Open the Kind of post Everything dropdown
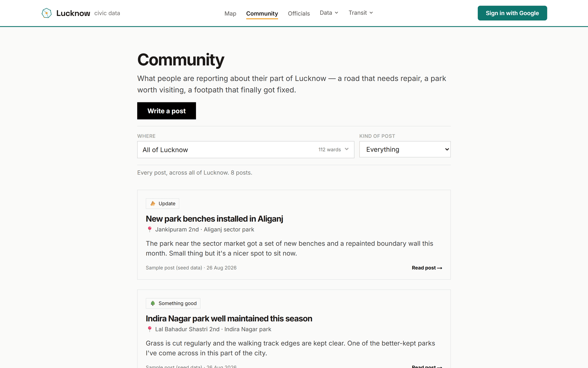The height and width of the screenshot is (368, 588). coord(405,149)
